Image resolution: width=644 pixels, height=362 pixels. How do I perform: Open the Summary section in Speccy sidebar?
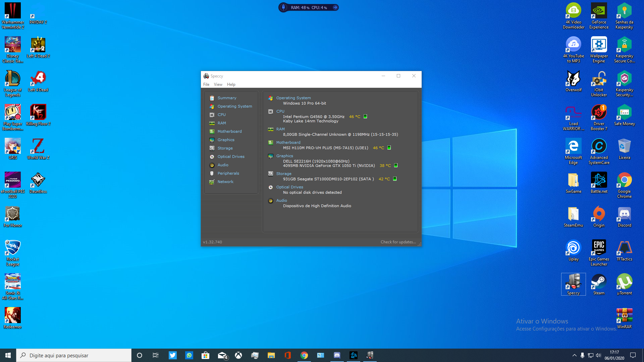point(227,98)
